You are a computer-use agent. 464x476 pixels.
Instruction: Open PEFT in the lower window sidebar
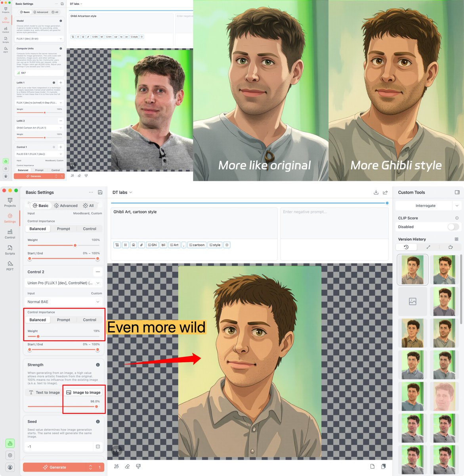click(10, 265)
